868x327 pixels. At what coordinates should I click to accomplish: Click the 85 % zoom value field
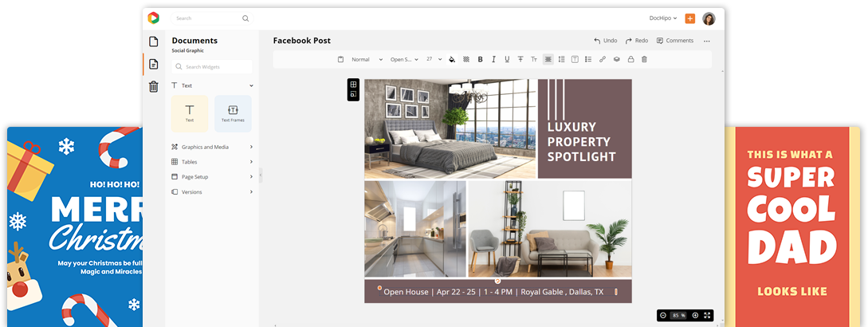tap(678, 315)
